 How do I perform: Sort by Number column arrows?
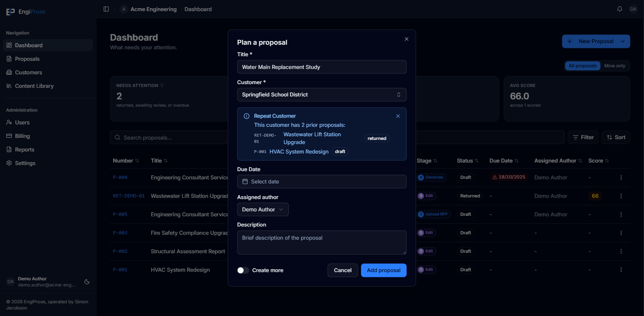tap(137, 161)
